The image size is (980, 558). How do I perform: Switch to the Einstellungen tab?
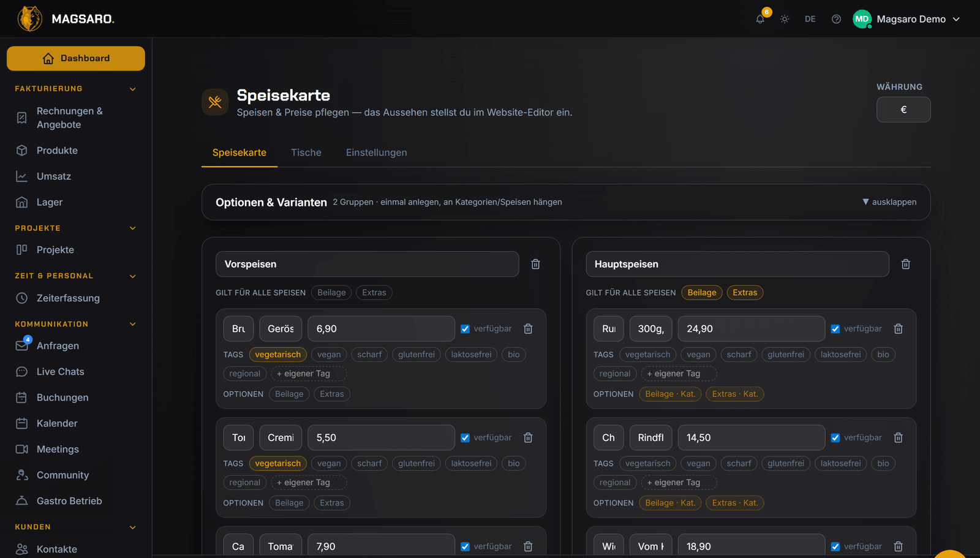click(377, 153)
